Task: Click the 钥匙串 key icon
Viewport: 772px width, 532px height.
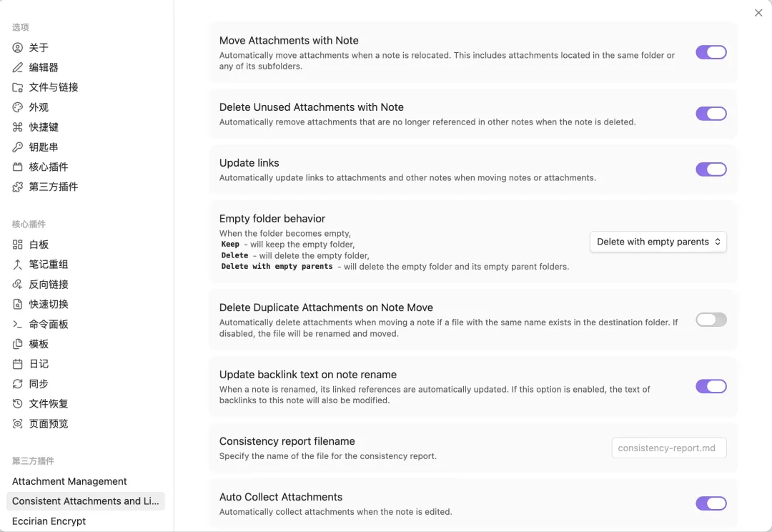Action: (18, 147)
